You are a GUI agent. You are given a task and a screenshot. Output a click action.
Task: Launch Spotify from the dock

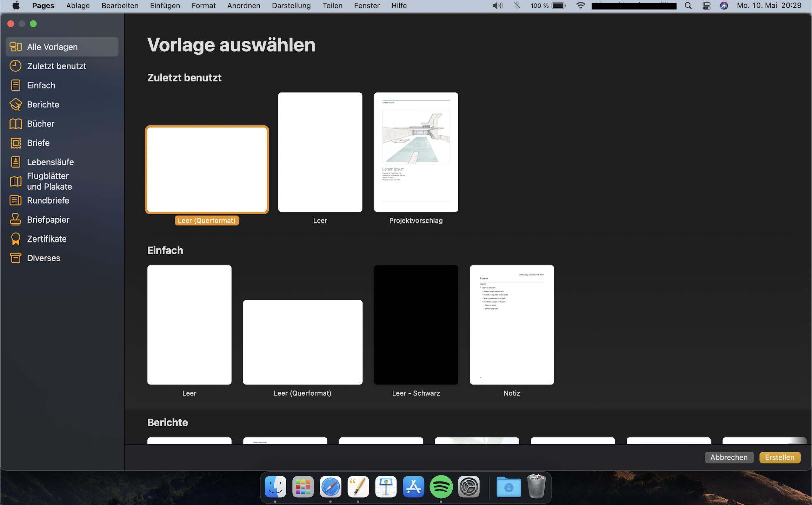point(441,487)
